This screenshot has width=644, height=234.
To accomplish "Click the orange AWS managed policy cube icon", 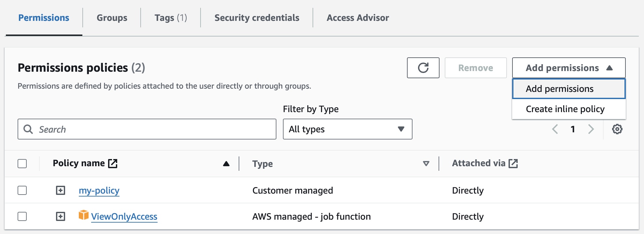I will (84, 215).
